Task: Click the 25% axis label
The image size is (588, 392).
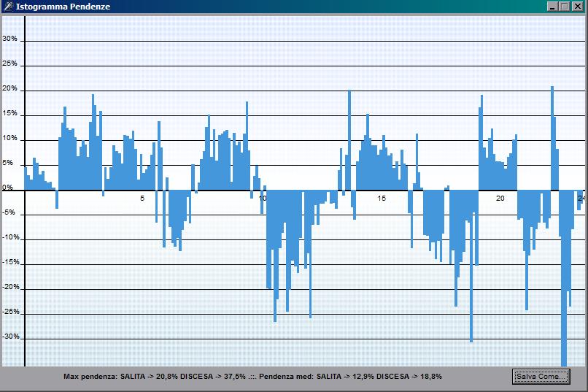Action: tap(9, 63)
